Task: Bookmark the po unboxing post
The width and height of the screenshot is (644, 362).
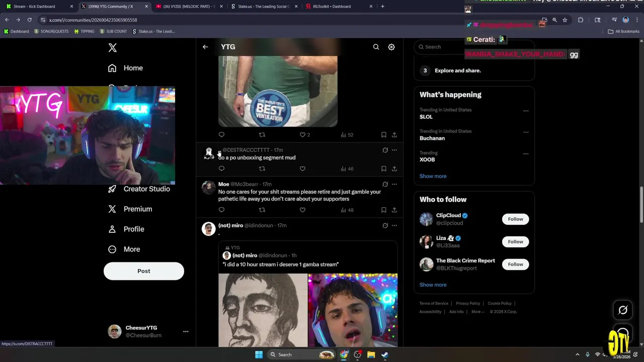Action: tap(383, 168)
